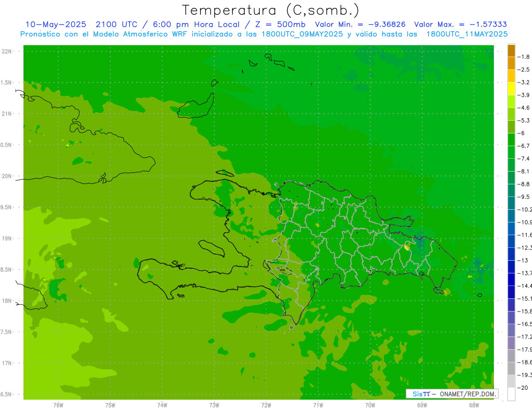Screen dimensions: 532x411
Task: Click the white swatch below -20
Action: point(511,394)
